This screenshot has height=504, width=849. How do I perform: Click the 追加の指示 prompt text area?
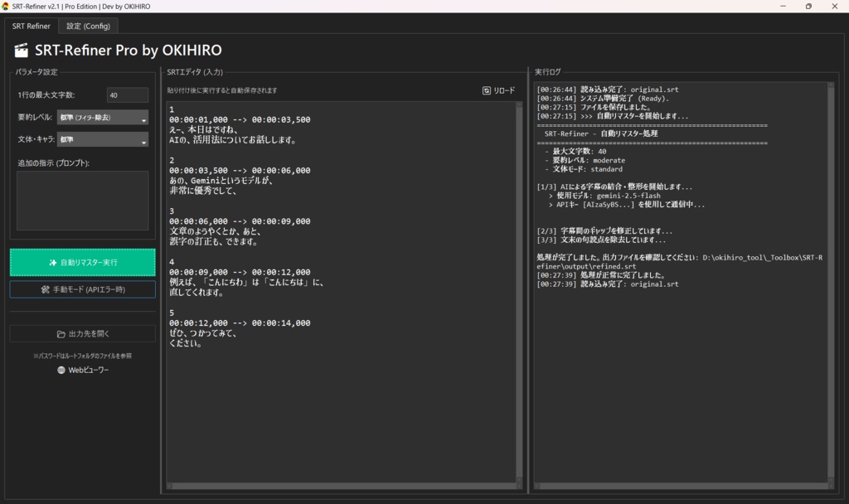[81, 200]
